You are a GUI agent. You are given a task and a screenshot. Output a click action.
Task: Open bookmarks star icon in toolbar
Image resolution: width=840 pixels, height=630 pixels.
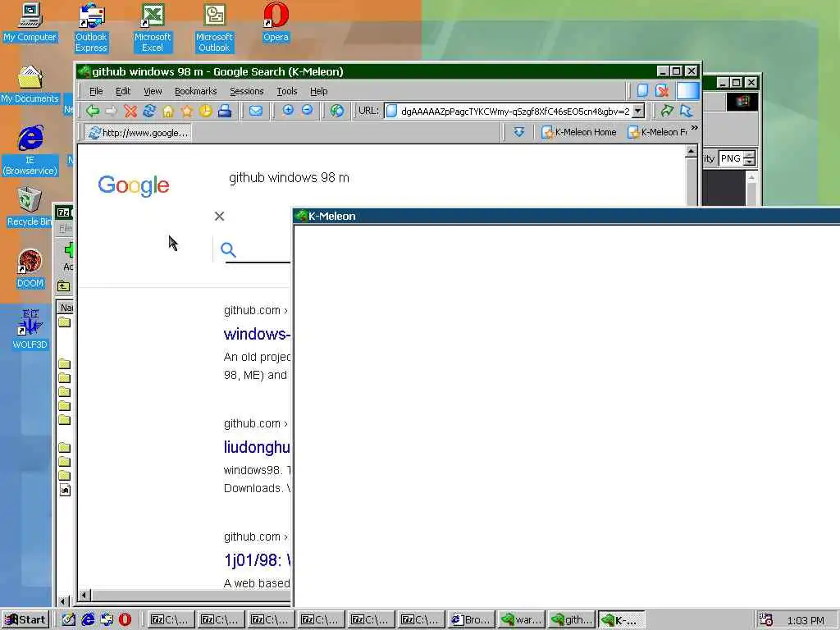click(187, 111)
